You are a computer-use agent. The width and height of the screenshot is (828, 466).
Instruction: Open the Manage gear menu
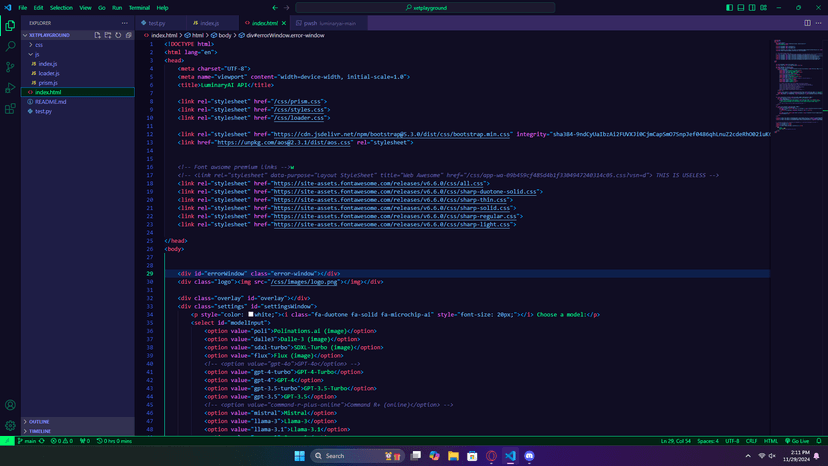[10, 425]
